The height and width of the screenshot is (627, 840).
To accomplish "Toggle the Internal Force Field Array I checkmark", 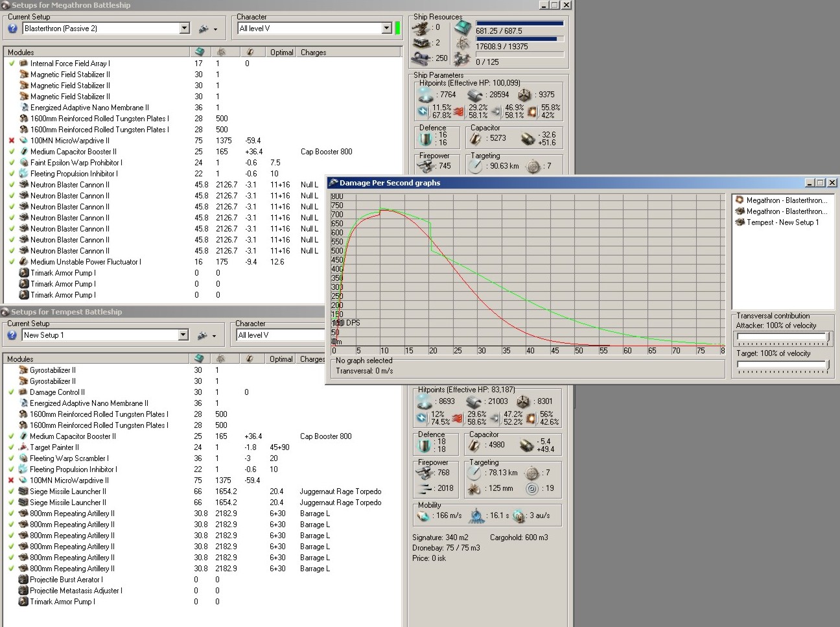I will [x=12, y=64].
